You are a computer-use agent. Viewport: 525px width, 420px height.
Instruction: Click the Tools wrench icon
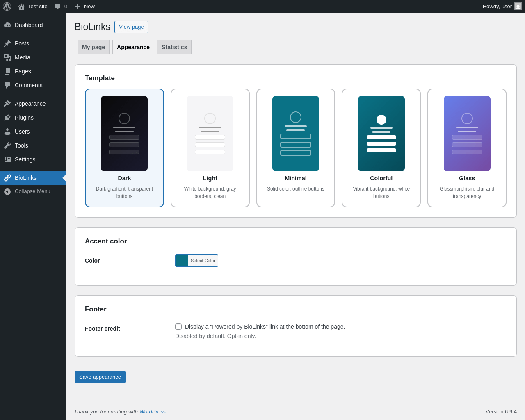(x=7, y=145)
